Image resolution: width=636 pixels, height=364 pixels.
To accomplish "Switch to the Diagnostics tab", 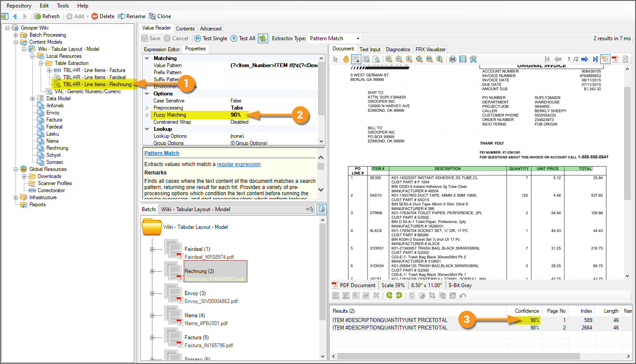I will click(x=398, y=49).
